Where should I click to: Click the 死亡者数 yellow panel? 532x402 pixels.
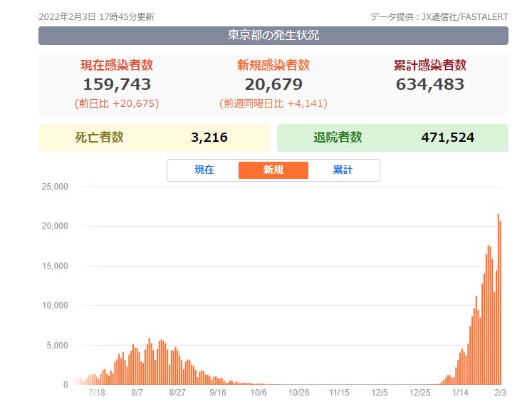[x=154, y=138]
